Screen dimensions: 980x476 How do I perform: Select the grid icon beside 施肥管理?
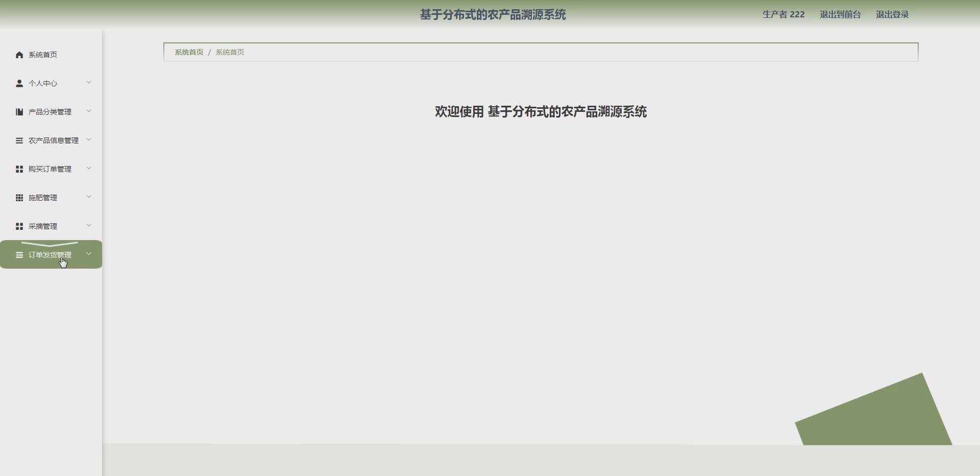(19, 197)
